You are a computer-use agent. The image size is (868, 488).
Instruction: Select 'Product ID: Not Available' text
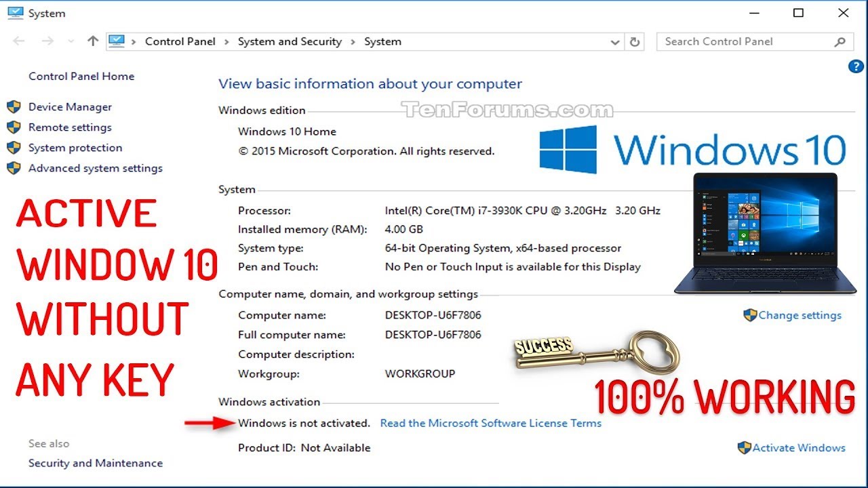[x=304, y=447]
